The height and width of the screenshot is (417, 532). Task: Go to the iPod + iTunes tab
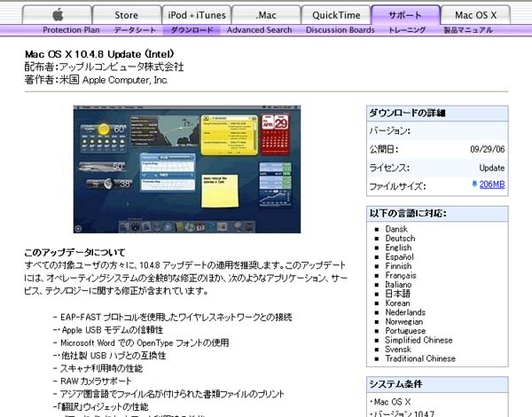pyautogui.click(x=197, y=15)
